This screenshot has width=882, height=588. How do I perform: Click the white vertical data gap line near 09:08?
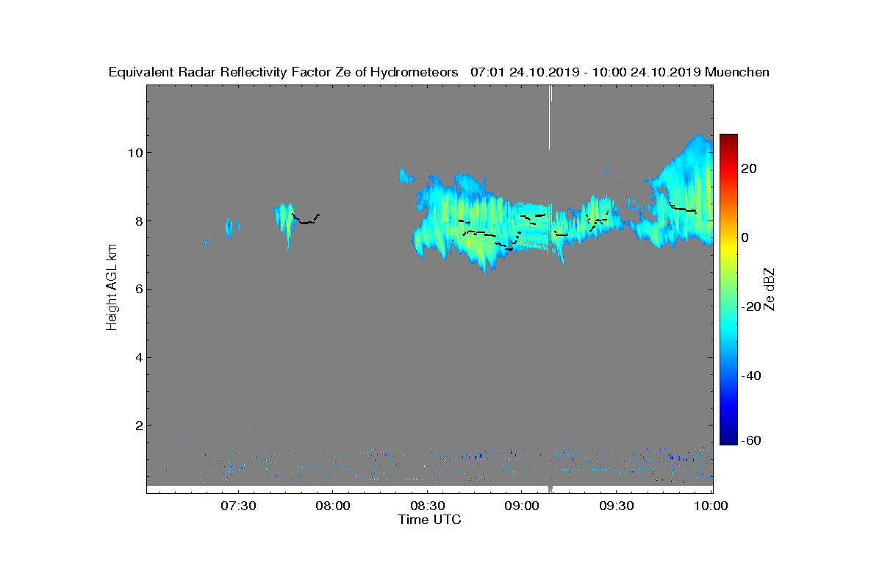click(549, 118)
